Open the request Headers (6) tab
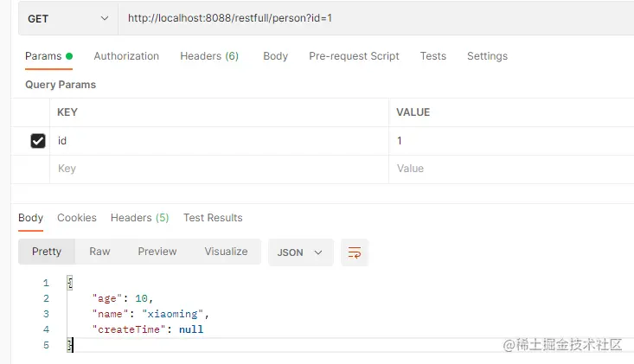The height and width of the screenshot is (364, 634). 209,56
